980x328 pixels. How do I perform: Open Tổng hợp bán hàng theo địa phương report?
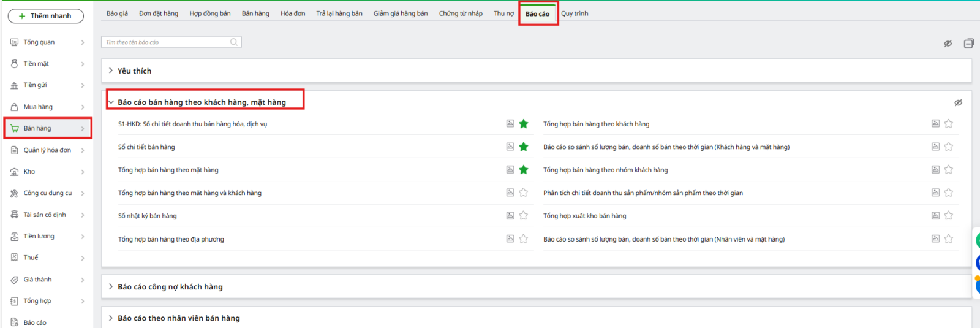pos(171,239)
